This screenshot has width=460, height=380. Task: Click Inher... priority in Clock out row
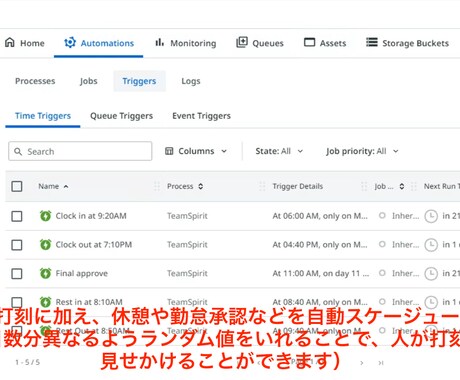pos(405,244)
